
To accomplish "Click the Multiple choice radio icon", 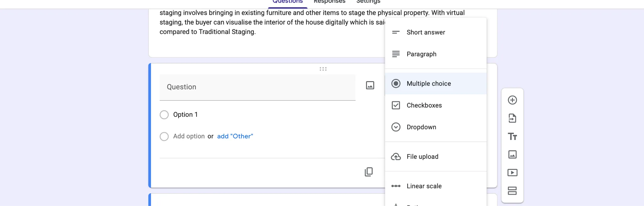I will coord(396,83).
